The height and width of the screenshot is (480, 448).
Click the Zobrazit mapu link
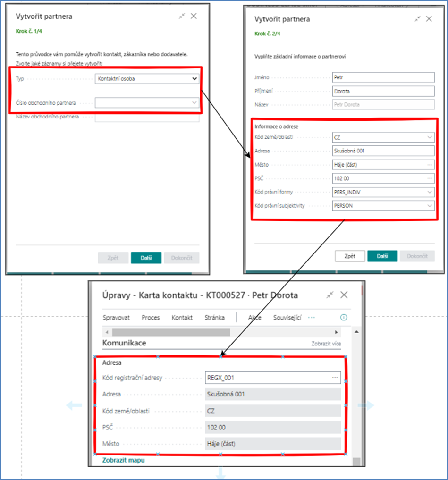pos(124,460)
